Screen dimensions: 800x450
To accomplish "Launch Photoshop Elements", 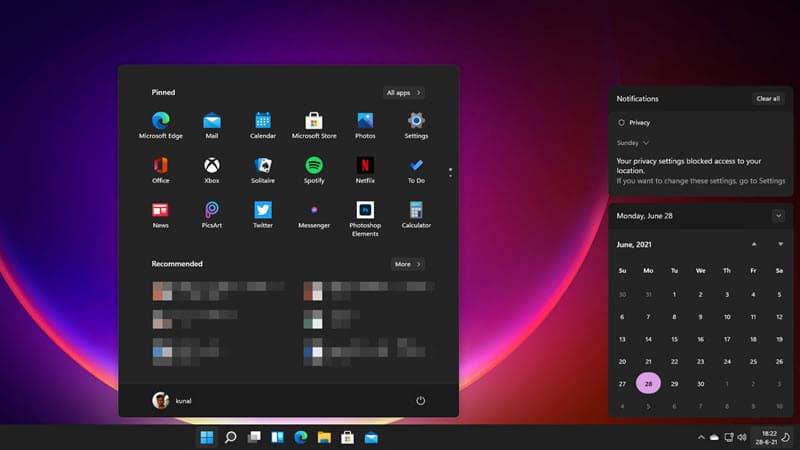I will click(365, 218).
